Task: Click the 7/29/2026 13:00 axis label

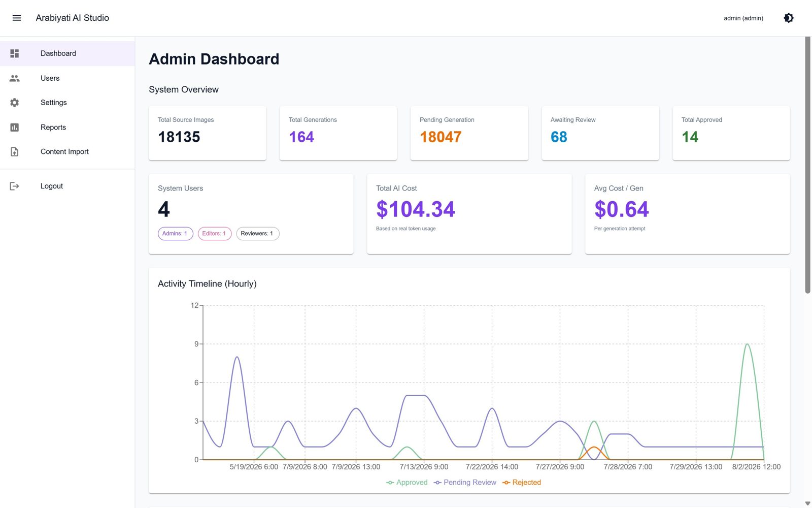Action: tap(696, 467)
